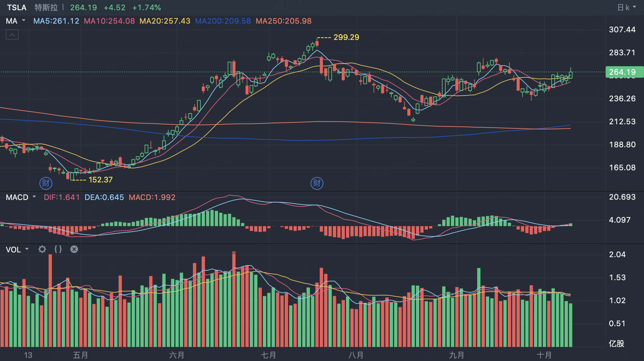The image size is (644, 361).
Task: Click the 六月 date axis label
Action: coord(177,355)
